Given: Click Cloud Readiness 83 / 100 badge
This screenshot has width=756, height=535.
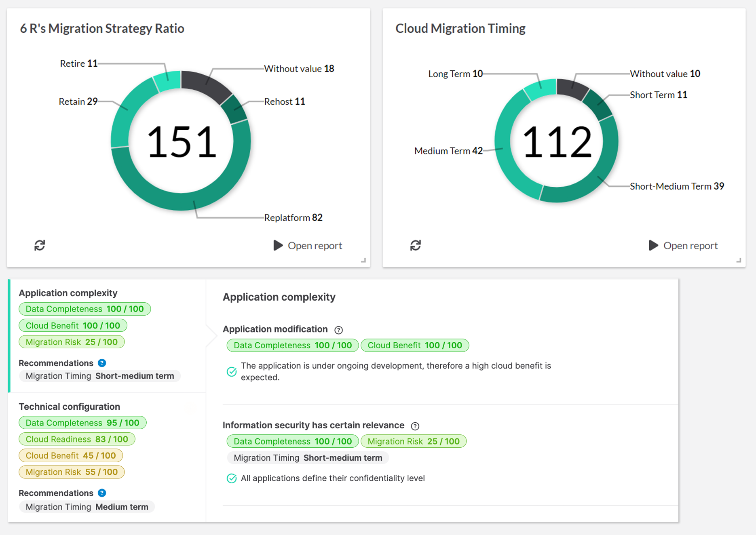Looking at the screenshot, I should click(x=77, y=439).
